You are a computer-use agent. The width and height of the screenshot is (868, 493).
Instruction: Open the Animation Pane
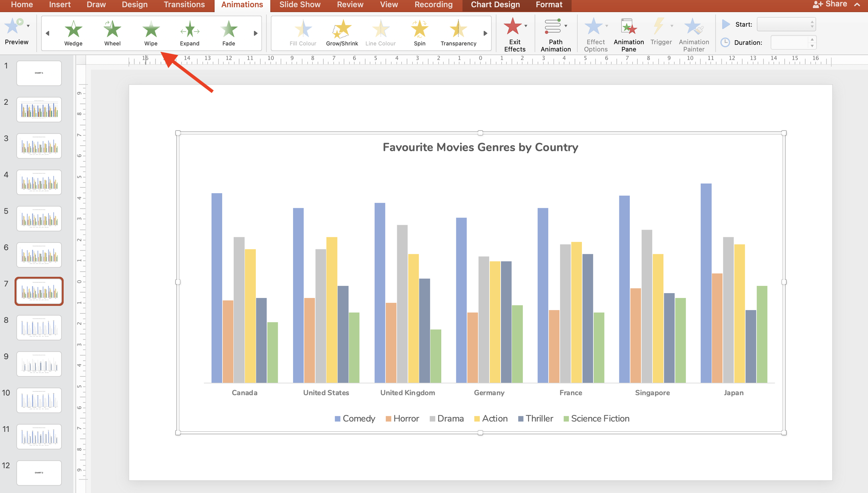click(x=628, y=35)
